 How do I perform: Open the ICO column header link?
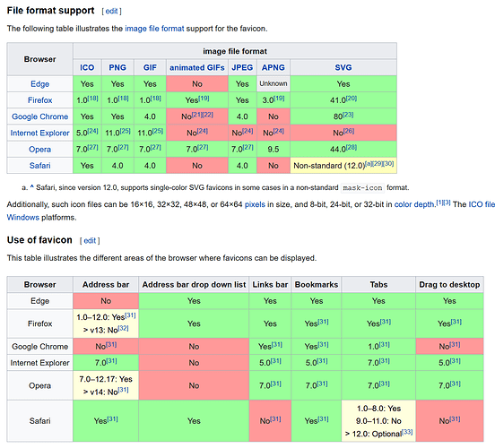click(x=87, y=67)
